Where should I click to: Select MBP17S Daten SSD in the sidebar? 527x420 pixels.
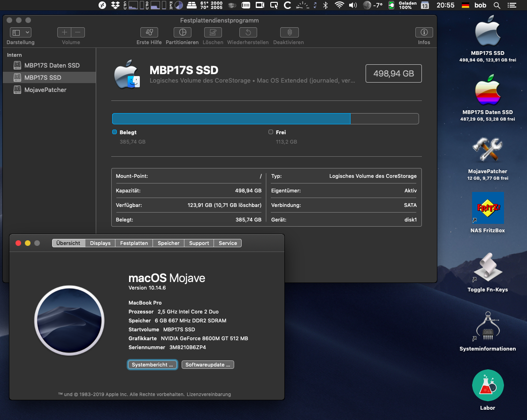[x=49, y=66]
